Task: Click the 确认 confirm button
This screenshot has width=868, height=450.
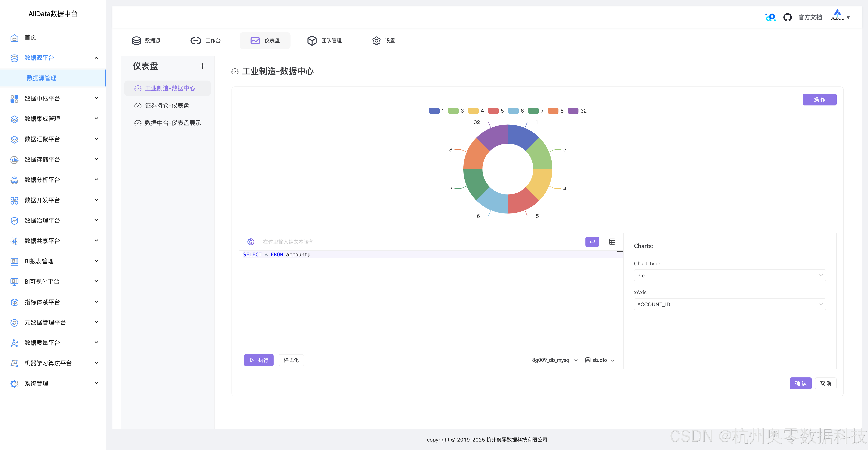Action: [x=801, y=383]
